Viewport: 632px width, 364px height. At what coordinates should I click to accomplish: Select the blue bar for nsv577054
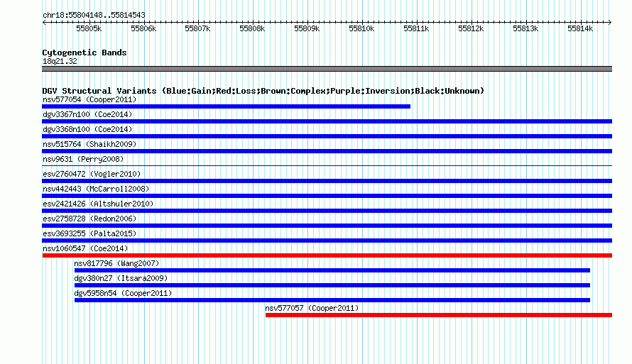click(x=226, y=106)
